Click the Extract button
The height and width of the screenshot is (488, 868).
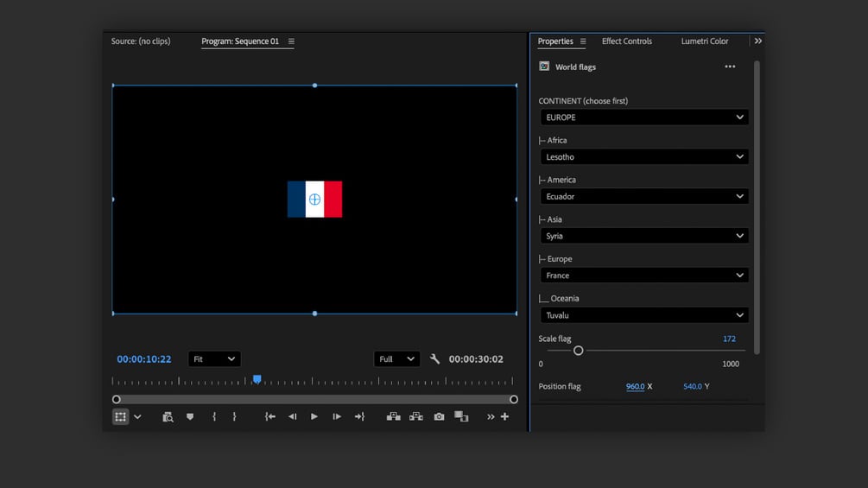[415, 416]
